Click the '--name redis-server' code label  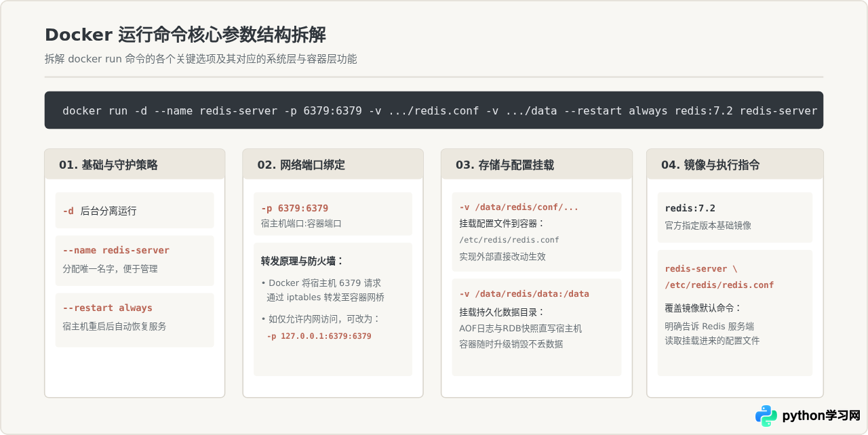point(116,250)
